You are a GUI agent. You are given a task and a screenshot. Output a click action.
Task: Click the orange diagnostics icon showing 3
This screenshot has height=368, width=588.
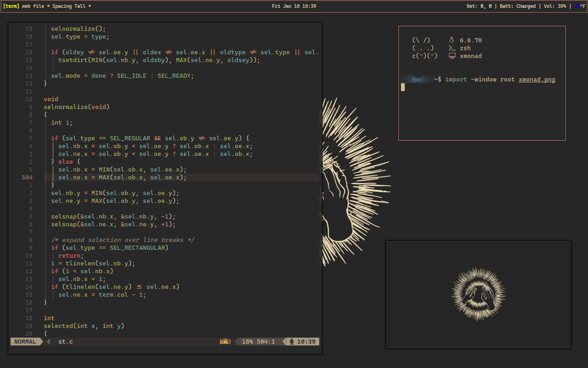click(x=226, y=342)
